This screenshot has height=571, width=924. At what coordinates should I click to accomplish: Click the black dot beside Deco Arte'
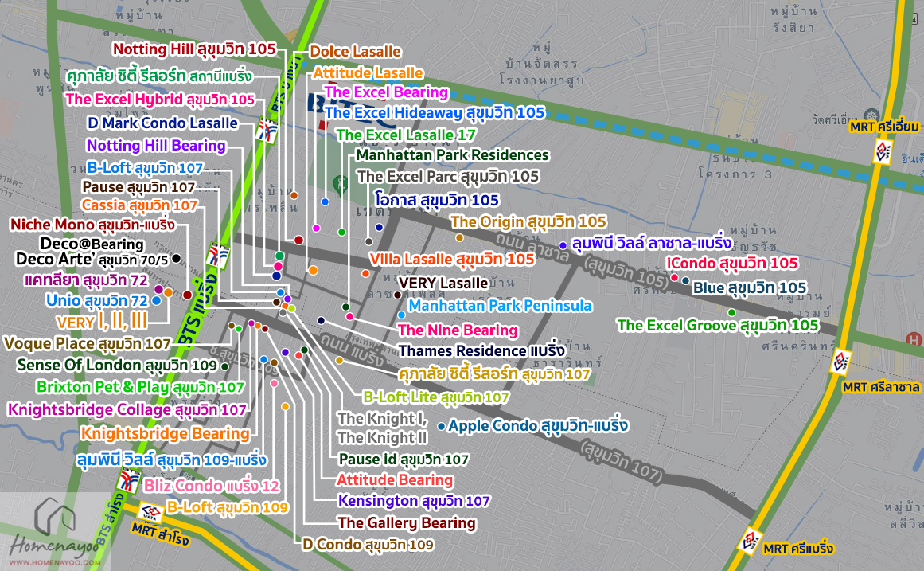[176, 258]
